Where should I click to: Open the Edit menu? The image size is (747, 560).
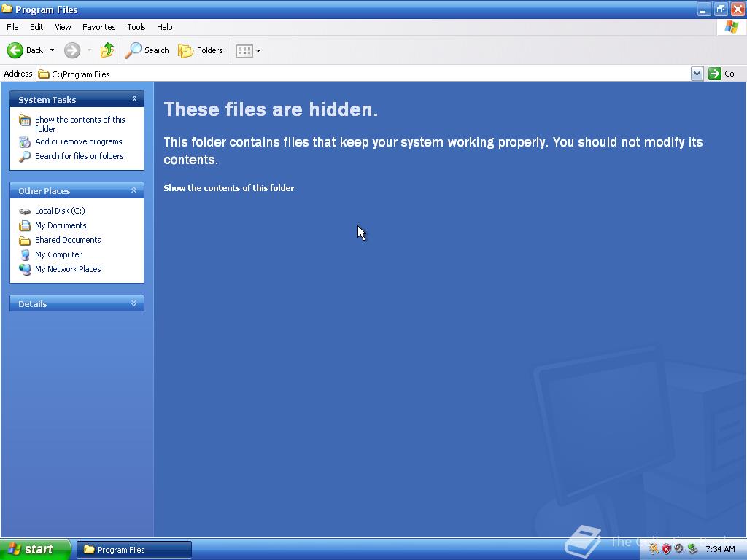pos(36,27)
